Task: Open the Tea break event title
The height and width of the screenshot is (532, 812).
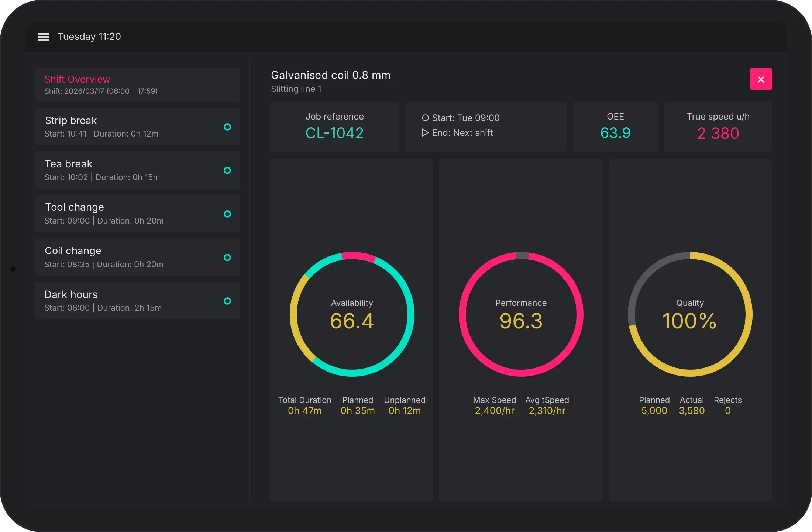Action: (x=68, y=164)
